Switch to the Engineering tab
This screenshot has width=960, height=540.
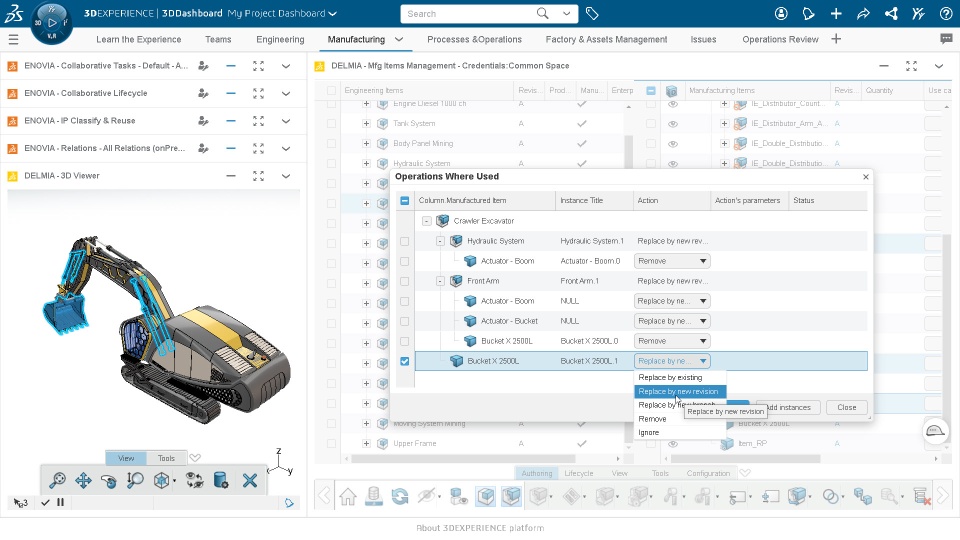(x=280, y=39)
